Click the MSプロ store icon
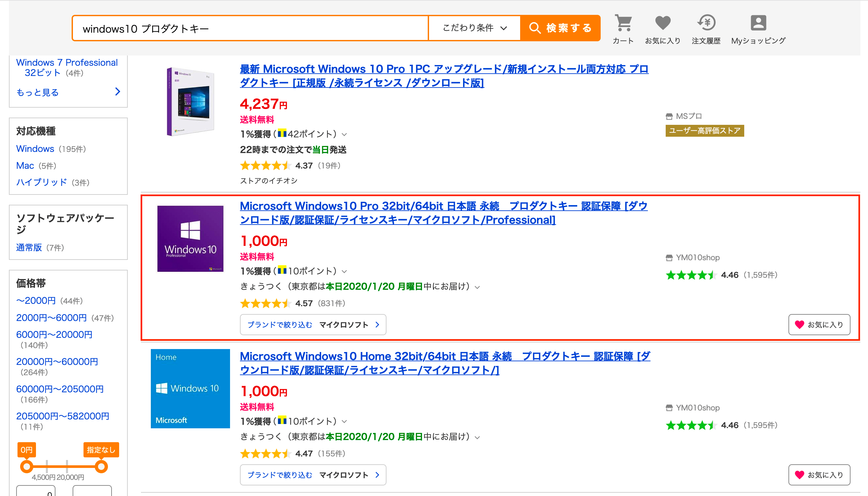 [x=669, y=117]
